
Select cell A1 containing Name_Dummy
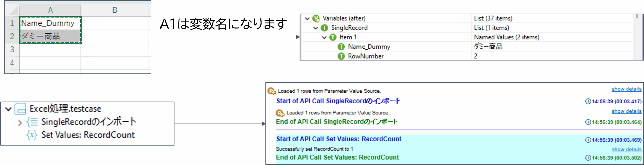50,23
